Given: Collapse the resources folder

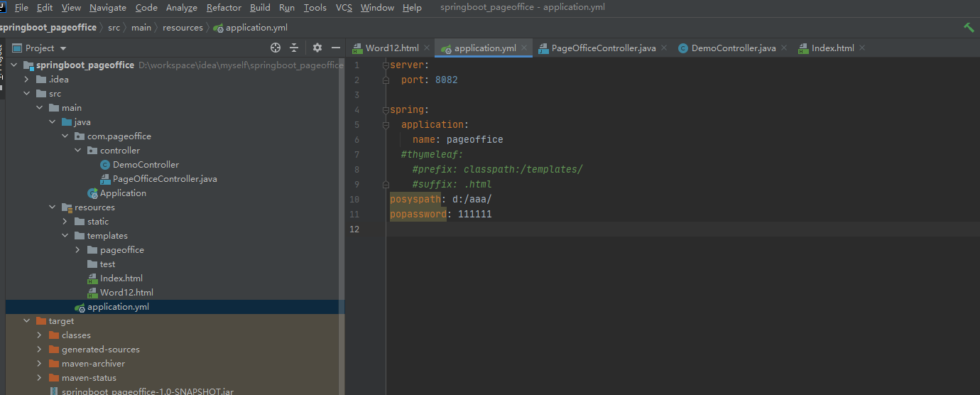Looking at the screenshot, I should pos(53,207).
